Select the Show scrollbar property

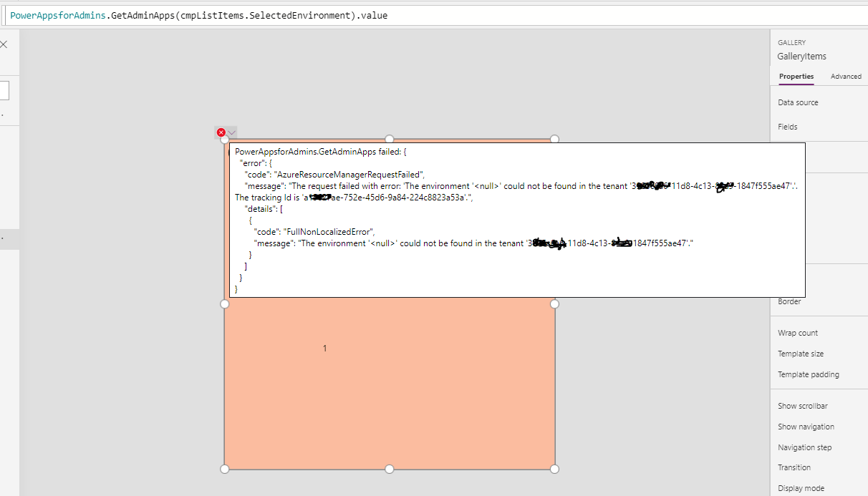click(x=803, y=406)
